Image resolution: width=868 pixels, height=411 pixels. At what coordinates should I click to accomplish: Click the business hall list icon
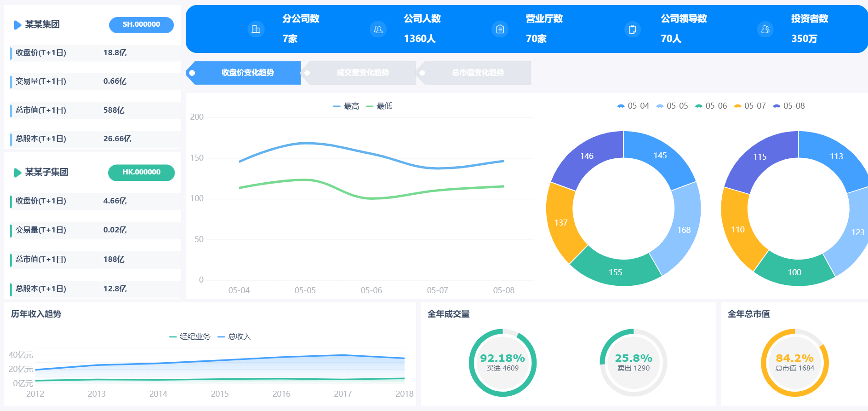[500, 29]
